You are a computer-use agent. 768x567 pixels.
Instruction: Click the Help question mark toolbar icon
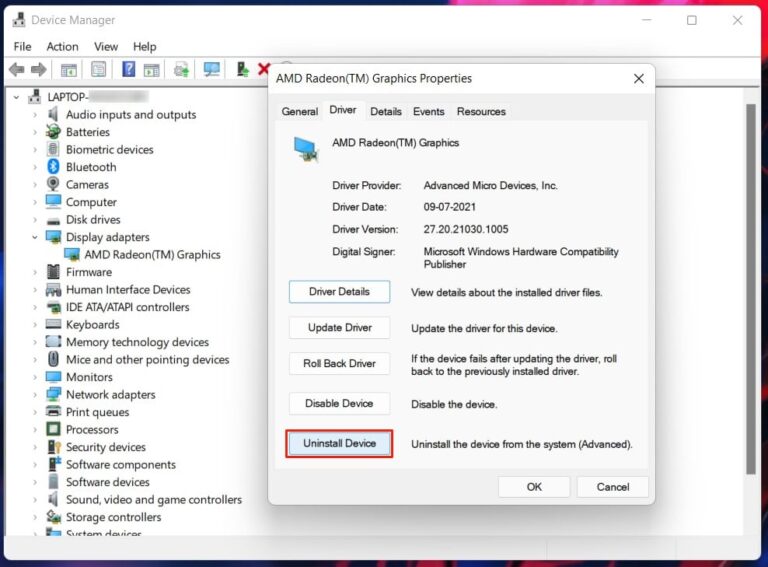tap(128, 69)
